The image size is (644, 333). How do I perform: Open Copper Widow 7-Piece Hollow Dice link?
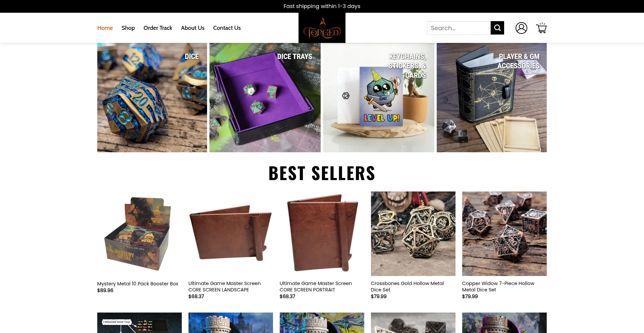pos(498,286)
